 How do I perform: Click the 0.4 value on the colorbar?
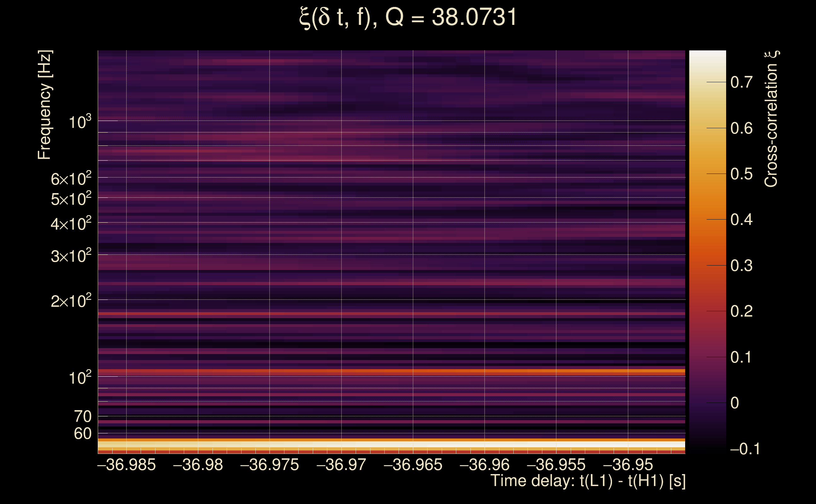coord(741,220)
